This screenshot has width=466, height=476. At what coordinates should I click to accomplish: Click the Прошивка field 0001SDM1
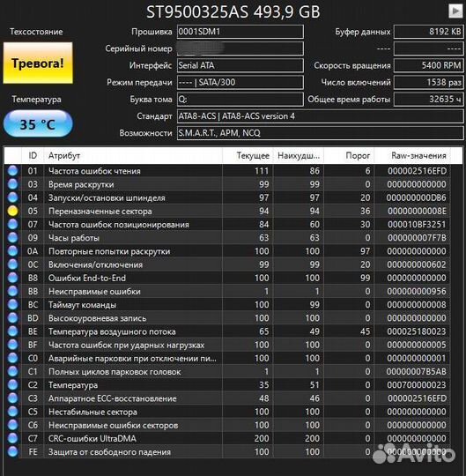[240, 32]
